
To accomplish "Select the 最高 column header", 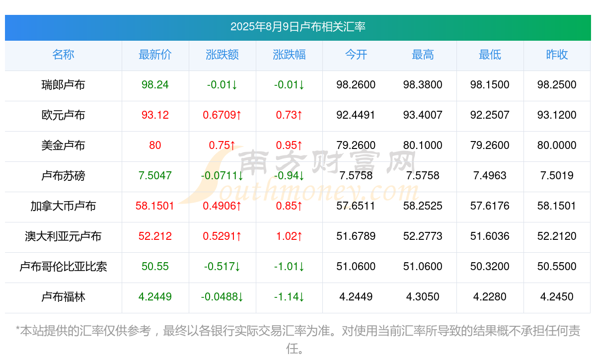I will (423, 55).
